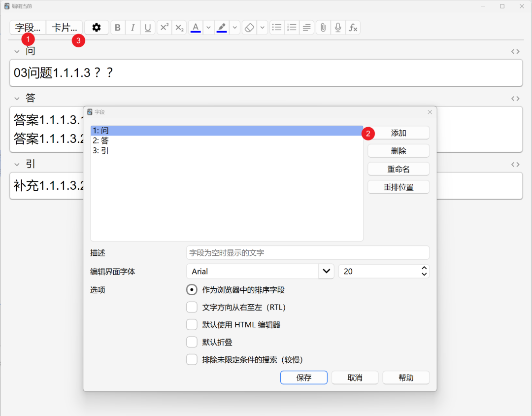Increase font size with up arrow

(424, 268)
